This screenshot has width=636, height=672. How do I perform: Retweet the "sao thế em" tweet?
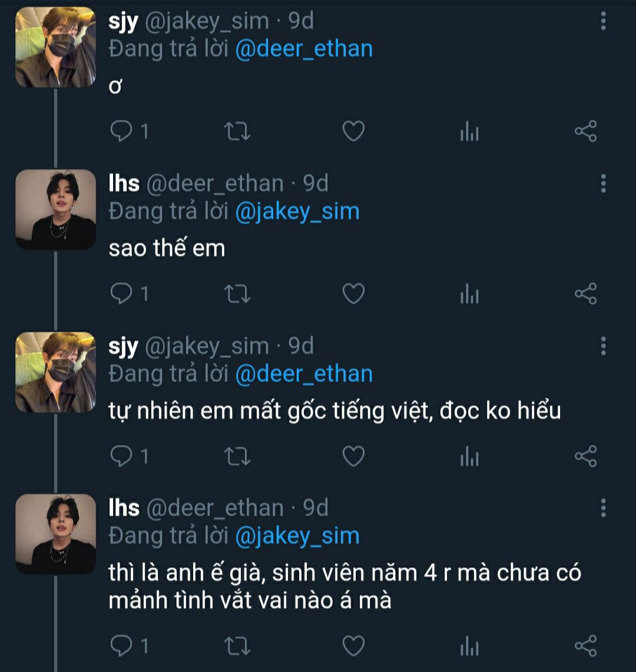pyautogui.click(x=238, y=293)
